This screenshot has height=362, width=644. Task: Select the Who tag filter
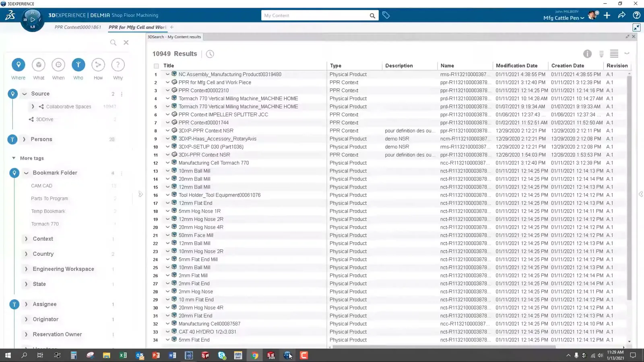tap(78, 65)
